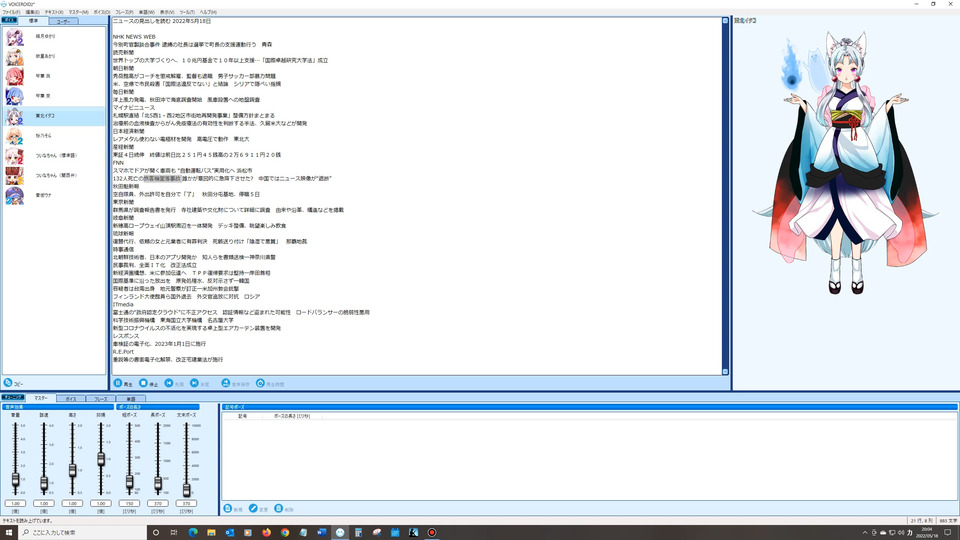Click 新規 icon under pause symbol list
The height and width of the screenshot is (540, 960).
tap(228, 508)
